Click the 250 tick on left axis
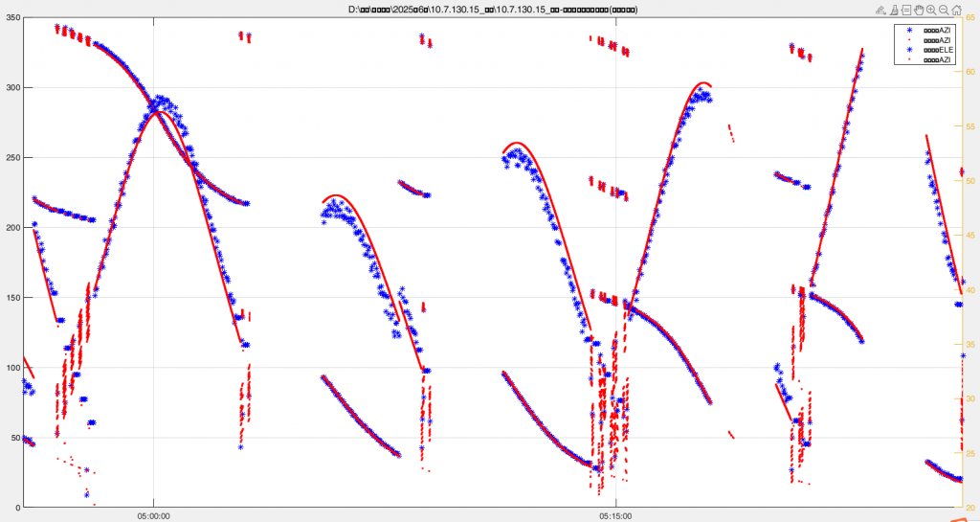980x522 pixels. pos(13,157)
